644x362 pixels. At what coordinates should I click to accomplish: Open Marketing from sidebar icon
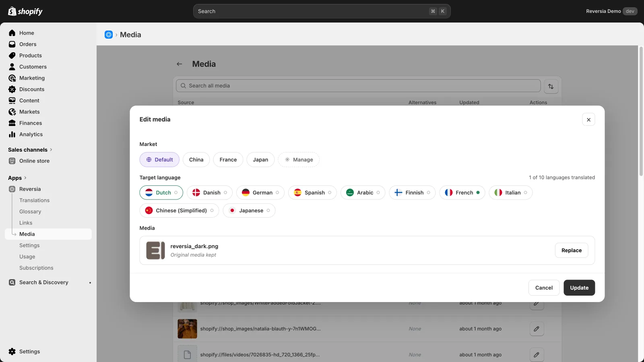12,78
